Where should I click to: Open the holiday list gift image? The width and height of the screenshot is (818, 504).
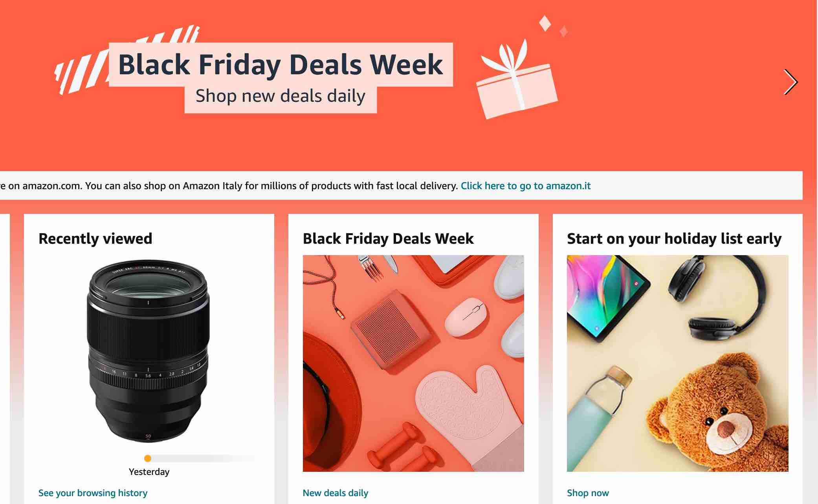[x=677, y=363]
